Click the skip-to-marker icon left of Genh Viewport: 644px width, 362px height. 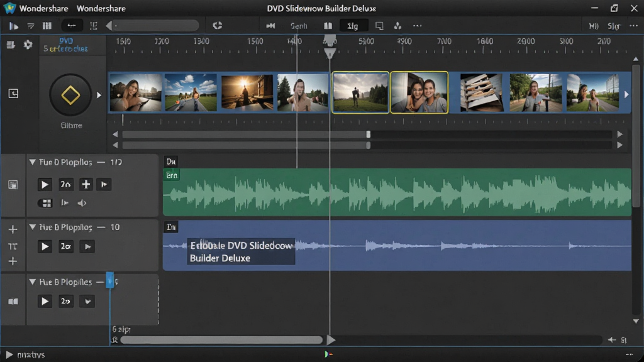(270, 26)
